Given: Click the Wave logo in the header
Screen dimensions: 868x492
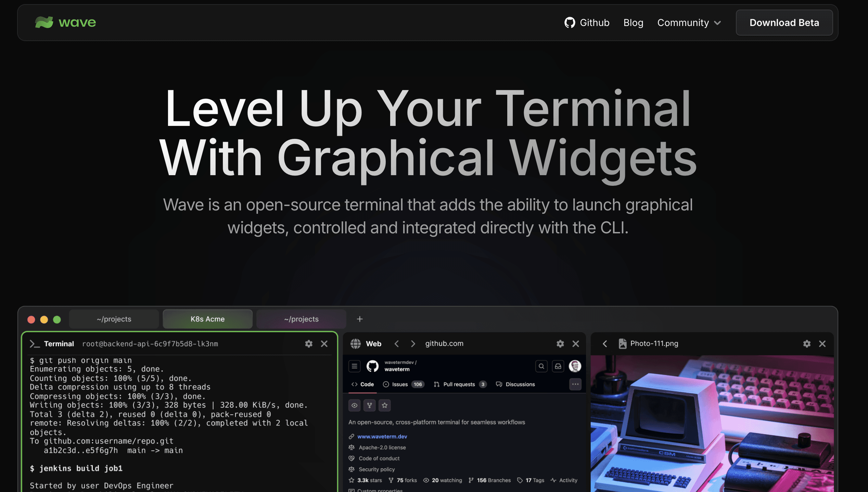Looking at the screenshot, I should tap(65, 23).
